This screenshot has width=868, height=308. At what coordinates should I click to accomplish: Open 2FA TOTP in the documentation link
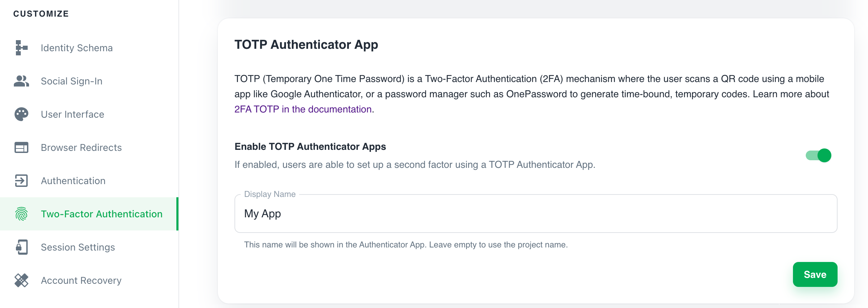click(303, 109)
